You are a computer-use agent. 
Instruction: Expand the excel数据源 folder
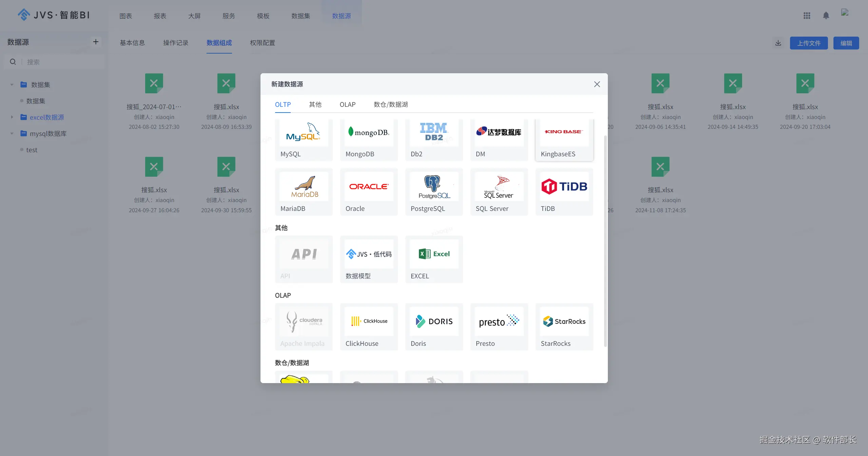[12, 117]
